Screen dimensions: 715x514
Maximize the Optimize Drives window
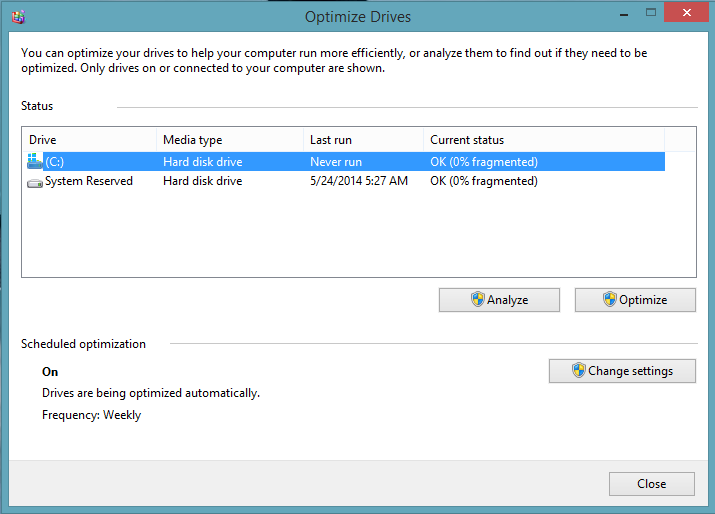(x=651, y=12)
